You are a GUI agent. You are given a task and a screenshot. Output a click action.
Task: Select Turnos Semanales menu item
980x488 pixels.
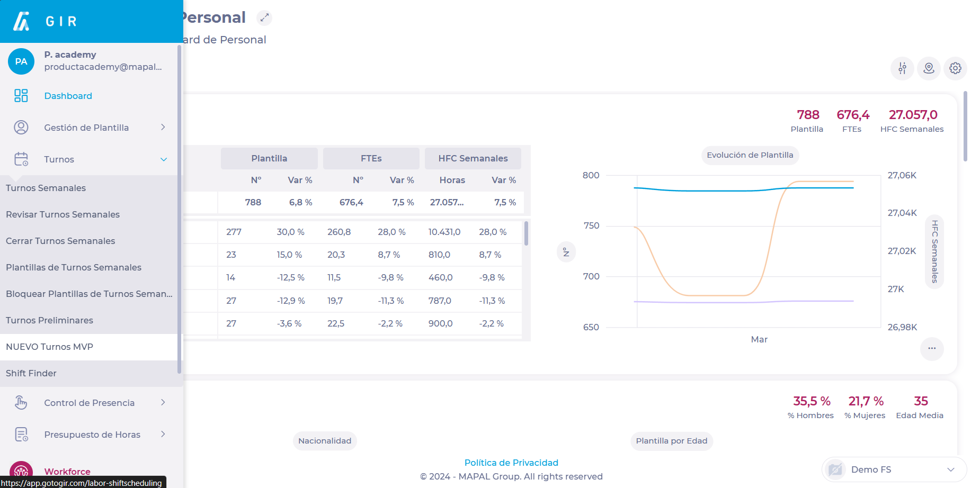pyautogui.click(x=46, y=188)
